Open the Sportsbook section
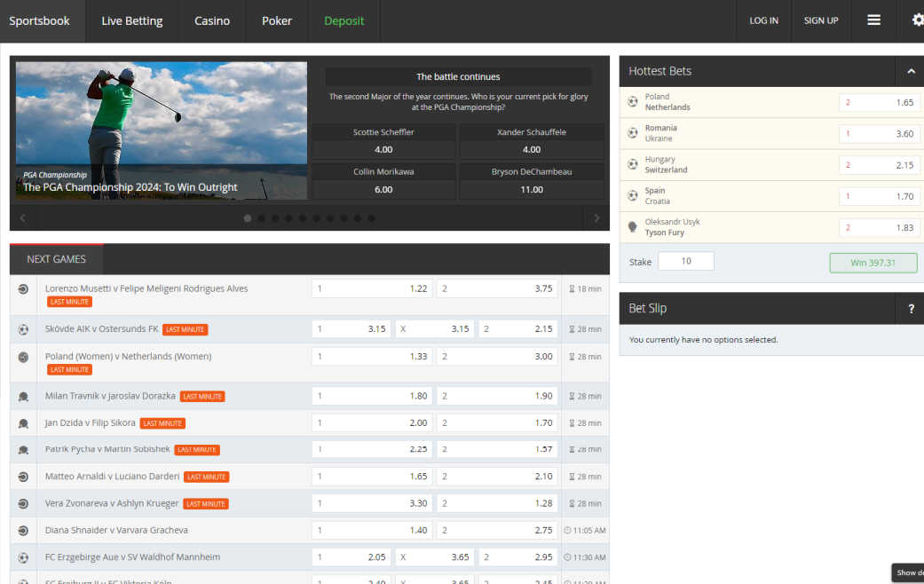The image size is (924, 584). tap(39, 20)
